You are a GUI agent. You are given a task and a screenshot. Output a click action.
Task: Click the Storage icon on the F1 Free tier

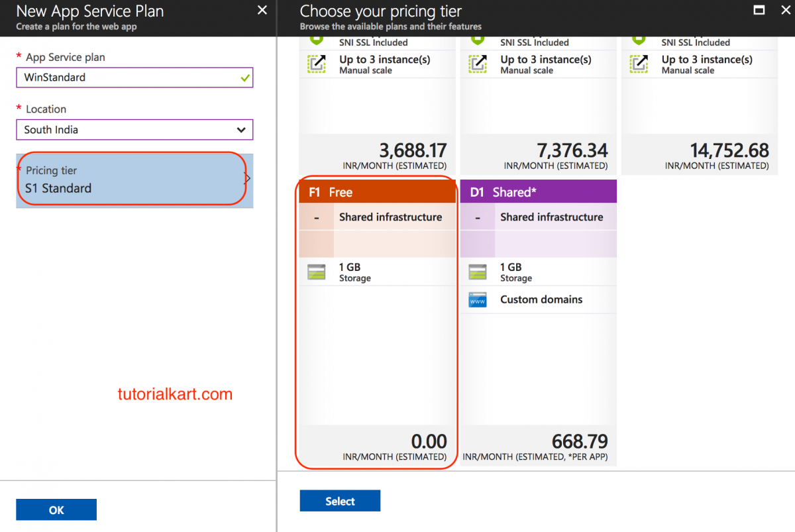tap(316, 271)
